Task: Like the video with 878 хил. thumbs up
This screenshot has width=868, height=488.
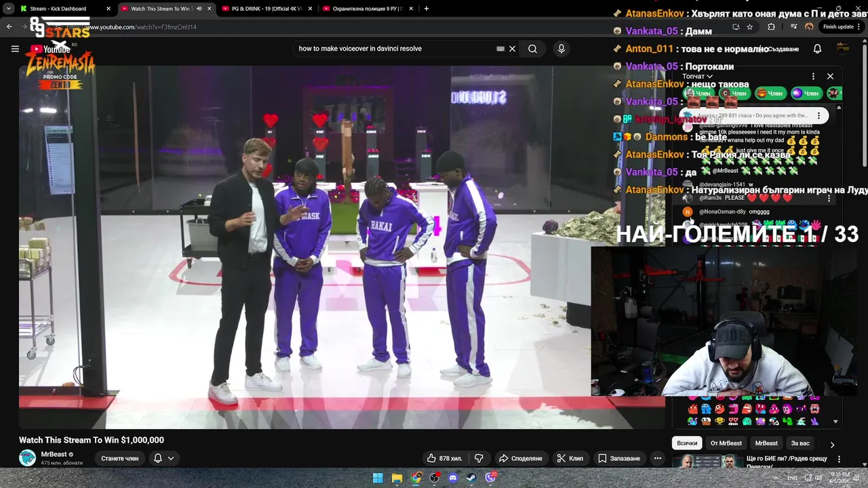Action: (x=444, y=458)
